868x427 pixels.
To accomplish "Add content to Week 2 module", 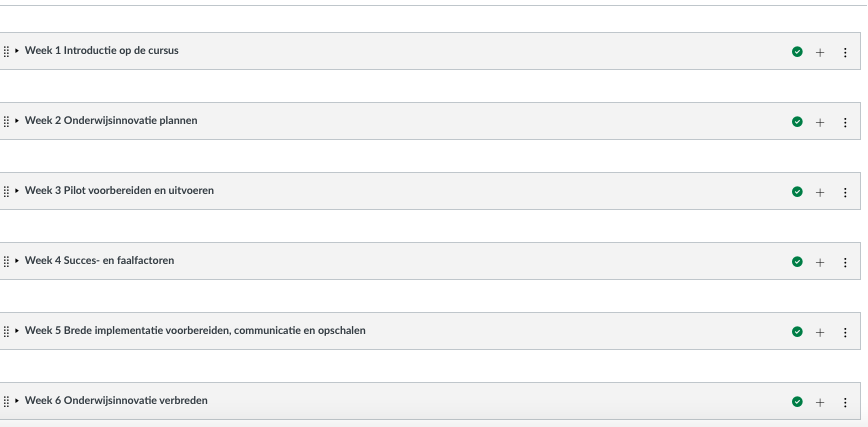I will 820,121.
